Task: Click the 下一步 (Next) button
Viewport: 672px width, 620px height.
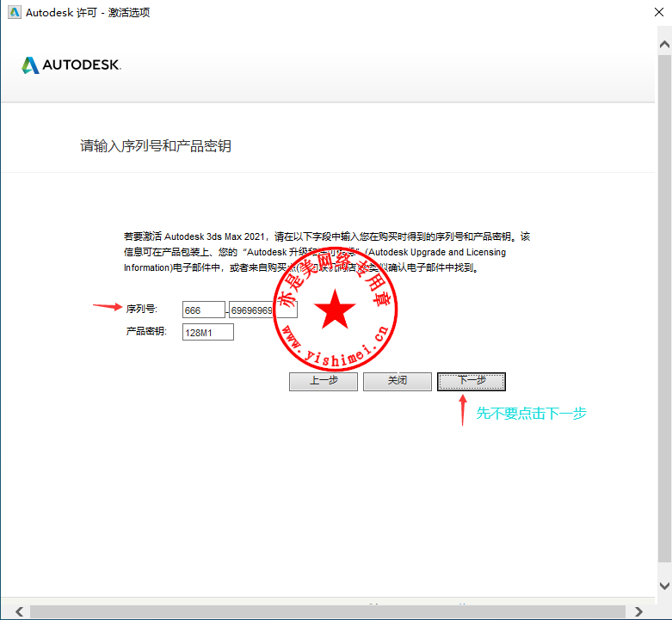Action: click(471, 382)
